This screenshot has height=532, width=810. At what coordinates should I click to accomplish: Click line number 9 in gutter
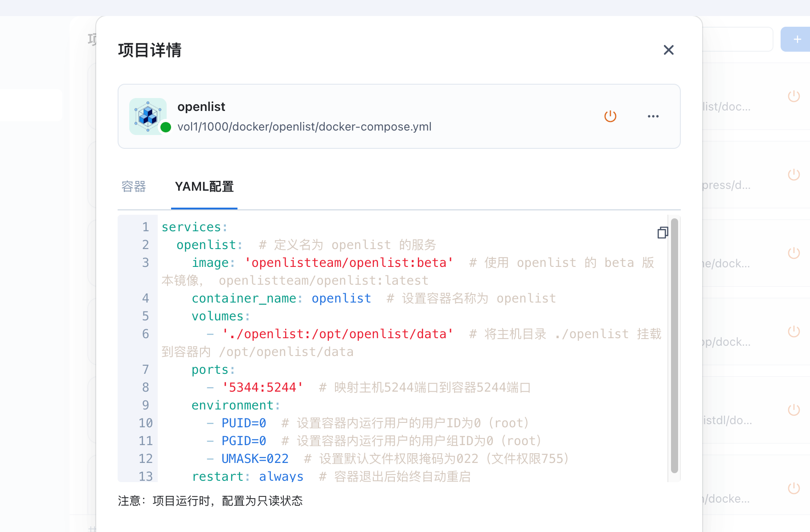pos(145,405)
